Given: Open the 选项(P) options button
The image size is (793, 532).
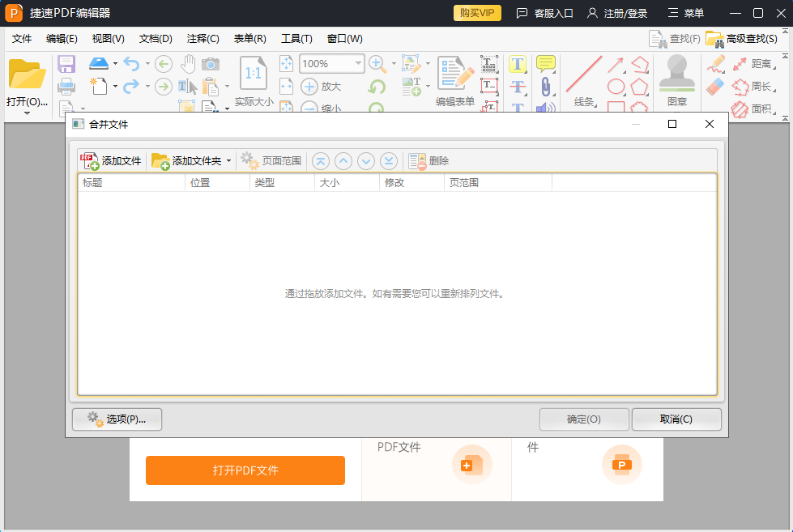Looking at the screenshot, I should click(x=117, y=419).
